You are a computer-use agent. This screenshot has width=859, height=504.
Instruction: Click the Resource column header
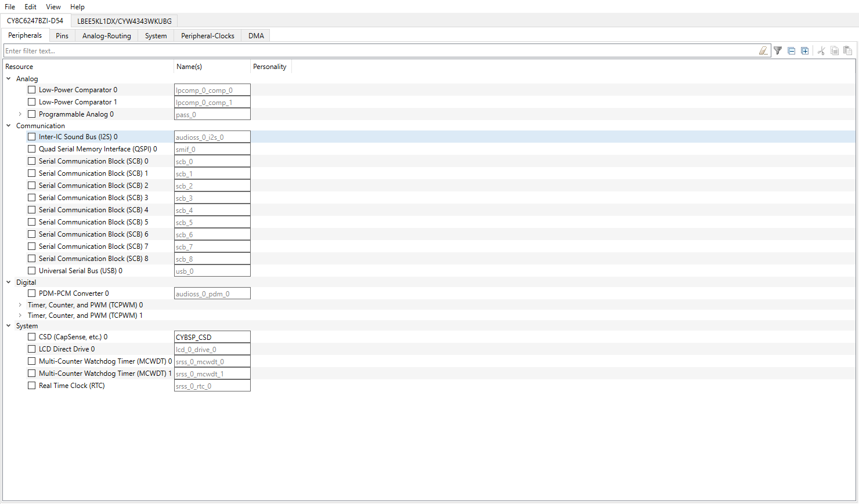pyautogui.click(x=88, y=67)
